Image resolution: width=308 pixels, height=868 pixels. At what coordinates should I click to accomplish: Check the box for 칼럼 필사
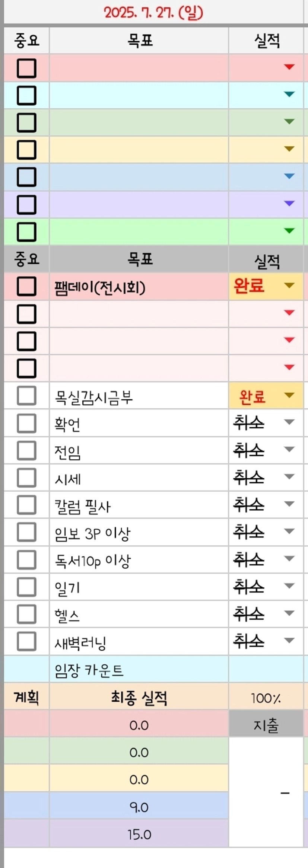(x=26, y=505)
